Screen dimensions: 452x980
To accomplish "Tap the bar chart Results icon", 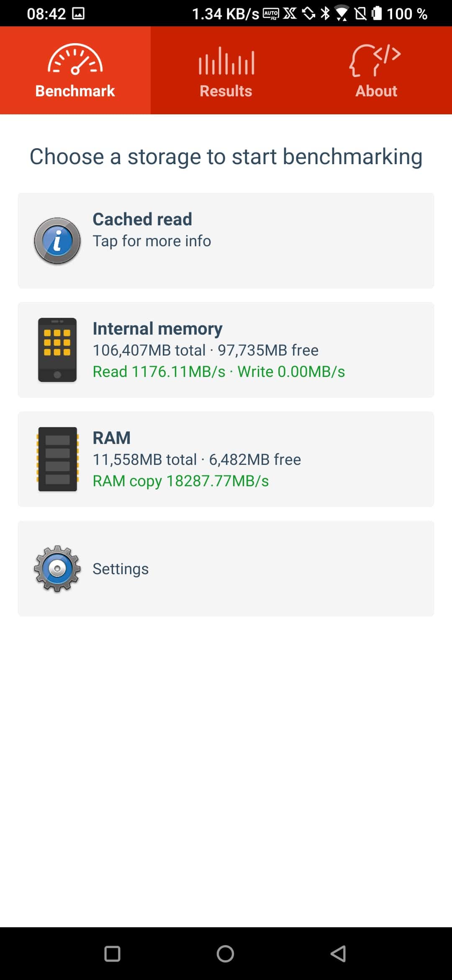I will click(226, 60).
